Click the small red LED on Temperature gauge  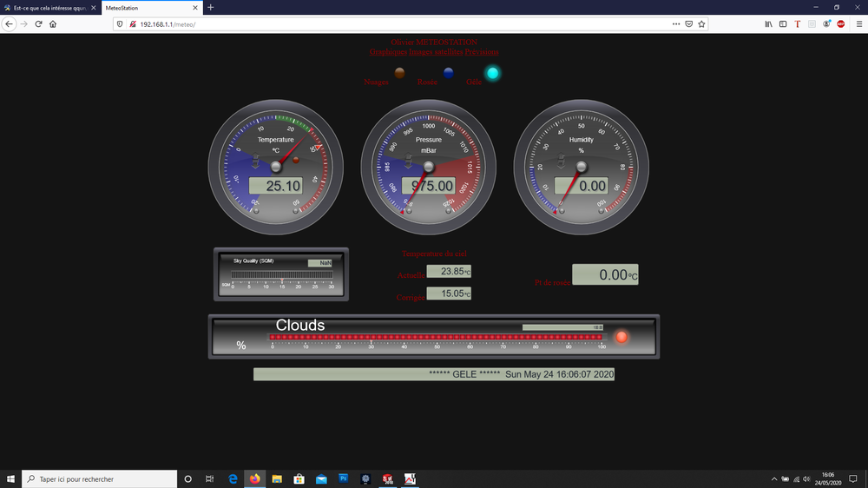pyautogui.click(x=296, y=160)
